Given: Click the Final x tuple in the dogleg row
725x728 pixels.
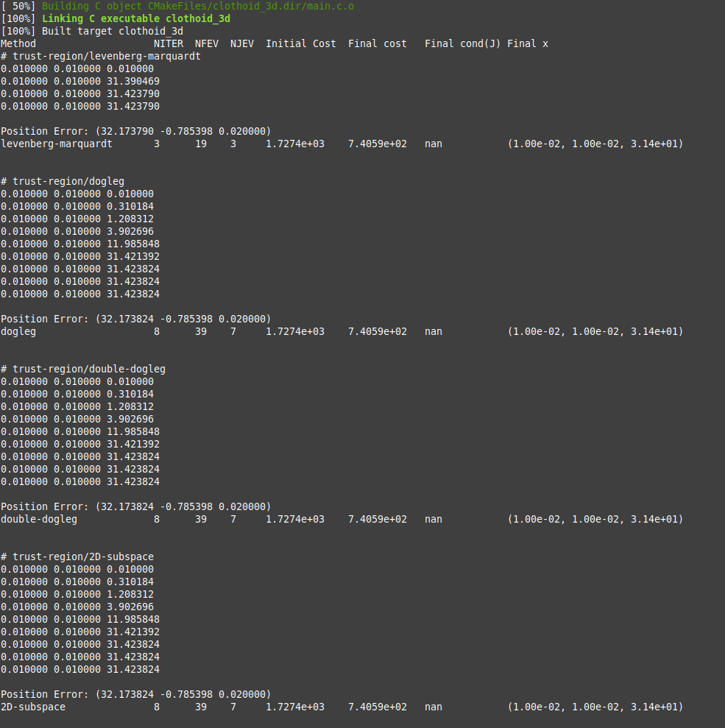Looking at the screenshot, I should pos(595,331).
